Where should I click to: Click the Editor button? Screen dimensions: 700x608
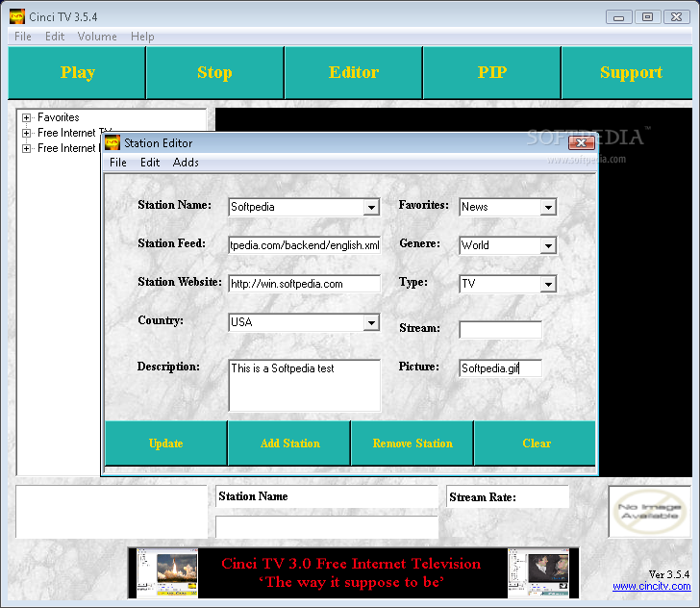354,72
